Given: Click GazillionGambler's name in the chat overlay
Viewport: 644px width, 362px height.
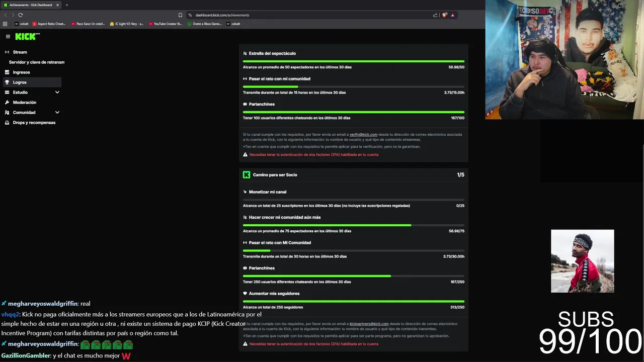Looking at the screenshot, I should pos(26,355).
